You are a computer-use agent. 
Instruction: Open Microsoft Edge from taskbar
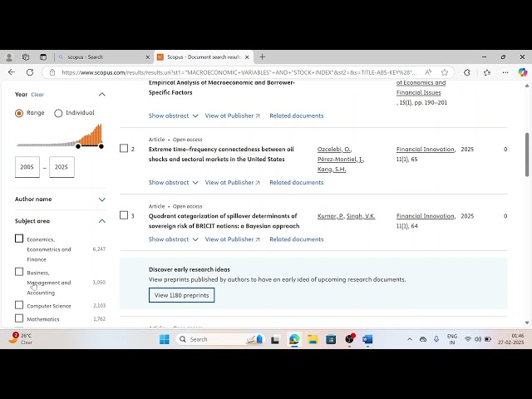click(294, 339)
